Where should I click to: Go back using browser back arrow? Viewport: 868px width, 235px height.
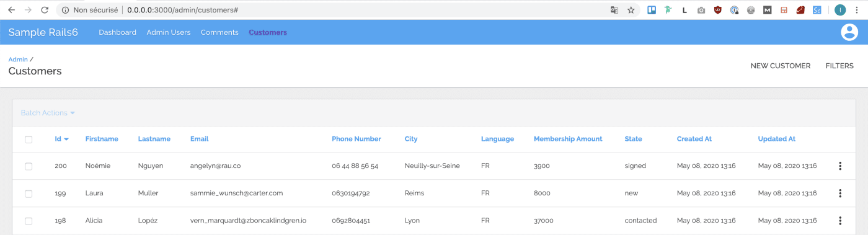click(x=11, y=10)
